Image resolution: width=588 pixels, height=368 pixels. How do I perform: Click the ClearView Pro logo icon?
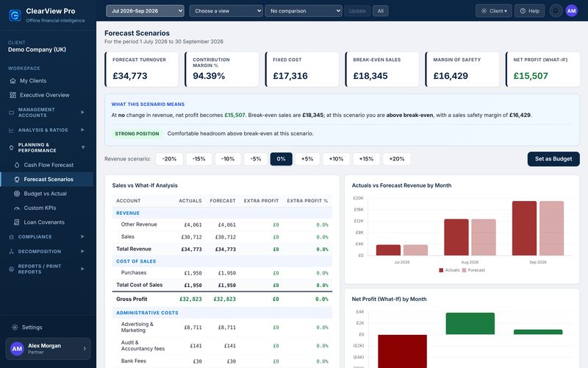click(x=15, y=15)
